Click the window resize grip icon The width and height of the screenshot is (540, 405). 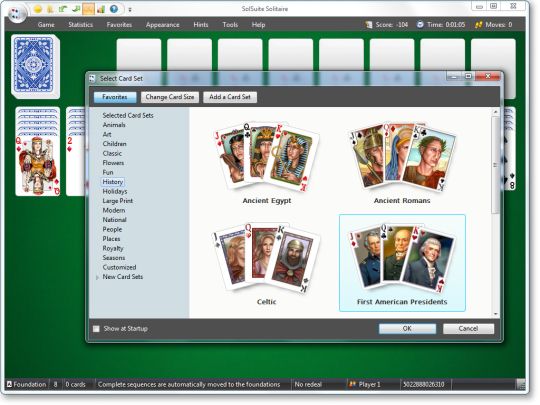(521, 384)
